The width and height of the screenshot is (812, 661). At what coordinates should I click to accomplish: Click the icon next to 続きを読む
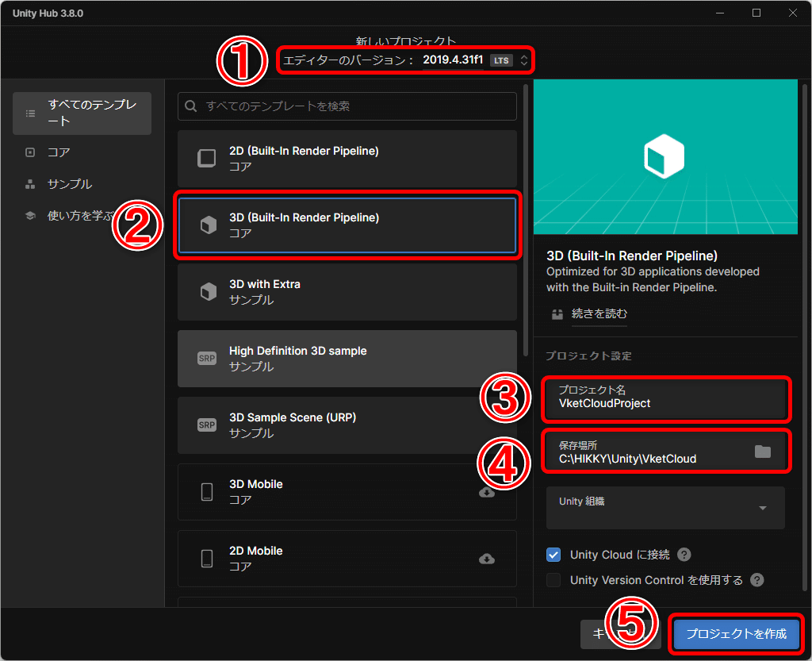click(557, 314)
